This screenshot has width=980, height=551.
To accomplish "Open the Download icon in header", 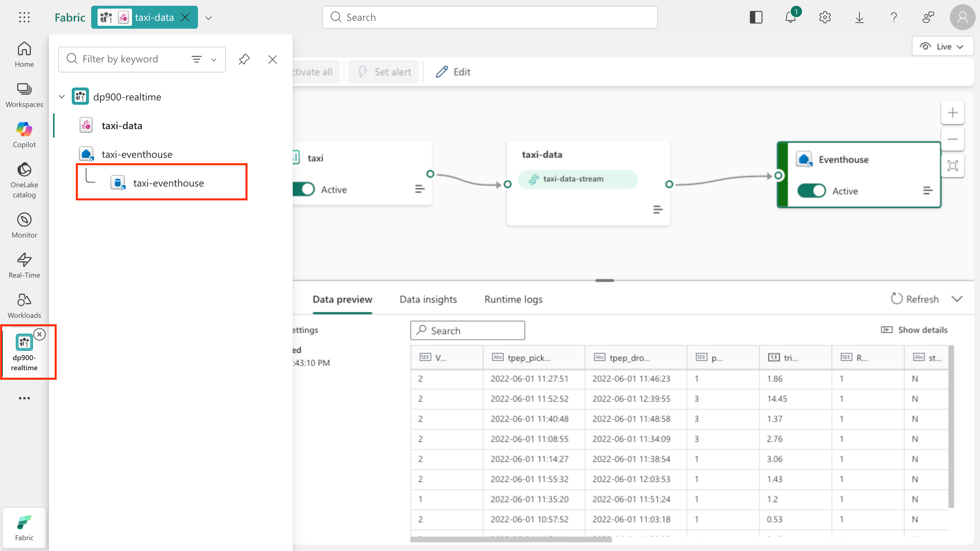I will [859, 17].
